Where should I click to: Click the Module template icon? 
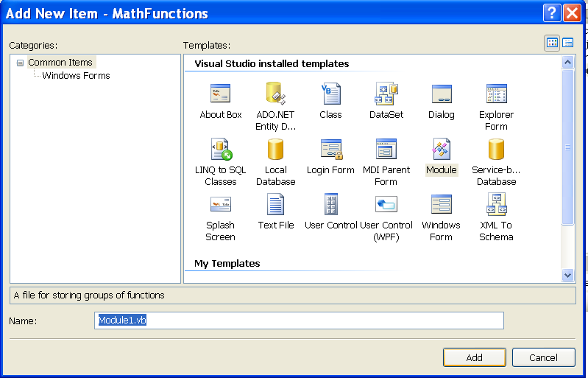[x=442, y=149]
